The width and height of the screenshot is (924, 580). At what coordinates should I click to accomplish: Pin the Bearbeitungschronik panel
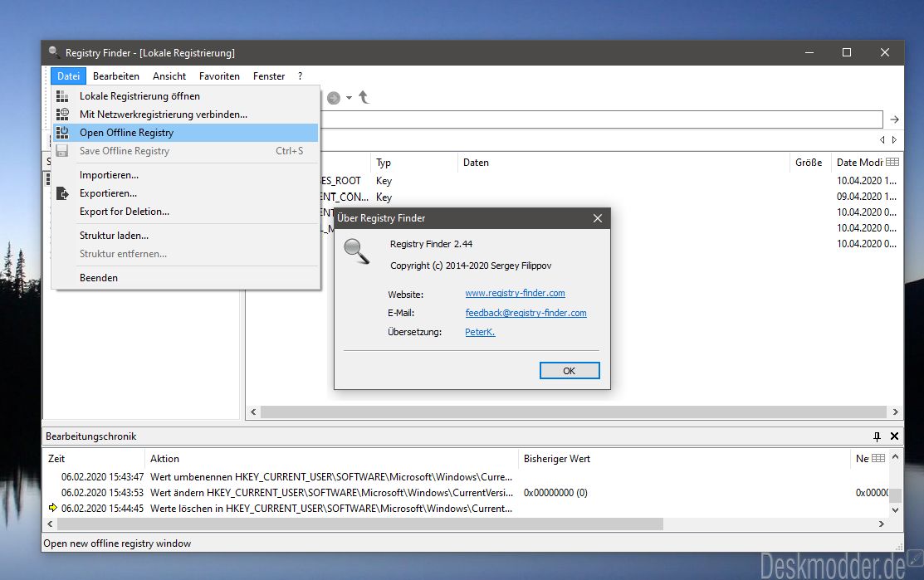pos(877,436)
